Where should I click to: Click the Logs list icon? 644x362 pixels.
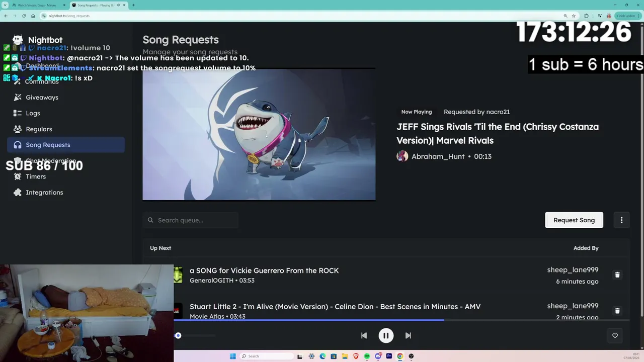[18, 113]
